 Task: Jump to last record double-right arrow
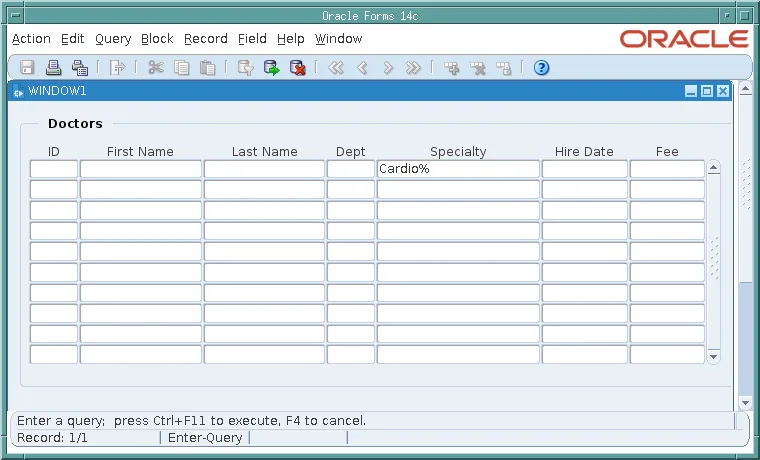point(413,67)
